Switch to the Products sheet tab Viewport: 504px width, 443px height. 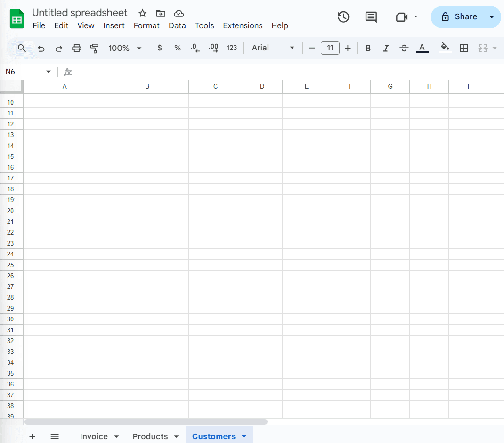coord(150,436)
